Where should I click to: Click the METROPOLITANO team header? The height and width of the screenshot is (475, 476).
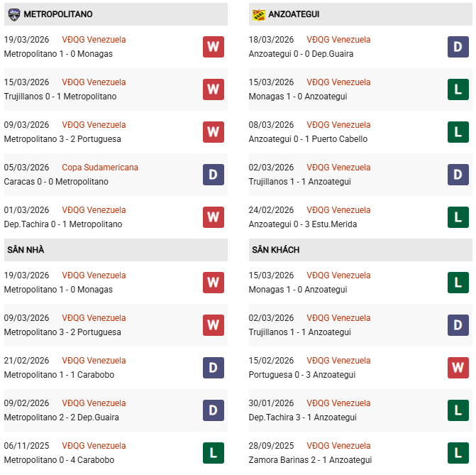point(57,14)
